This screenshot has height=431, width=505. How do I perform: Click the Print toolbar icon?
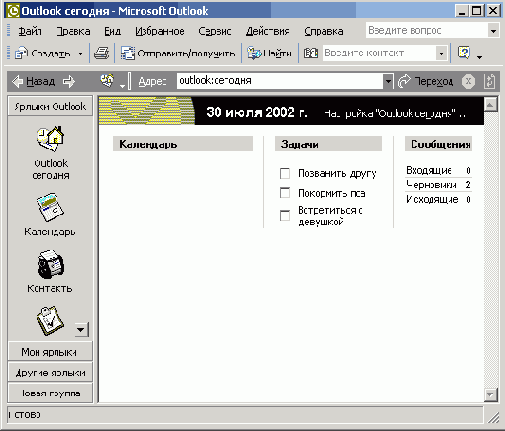pyautogui.click(x=101, y=53)
